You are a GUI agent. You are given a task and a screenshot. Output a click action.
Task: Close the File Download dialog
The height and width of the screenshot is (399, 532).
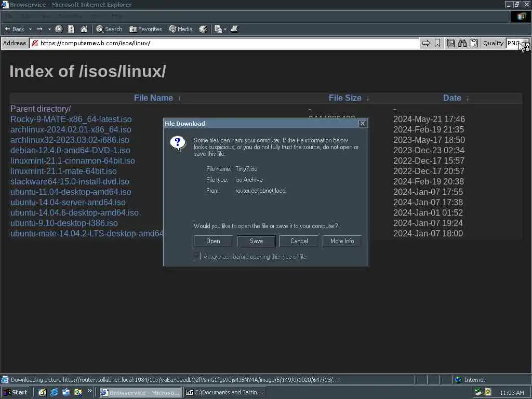[362, 124]
